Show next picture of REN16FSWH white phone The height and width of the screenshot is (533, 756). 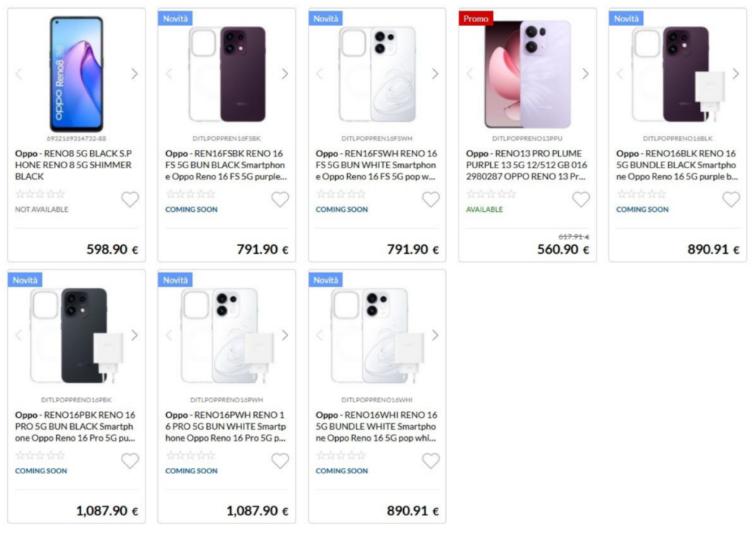pos(435,74)
